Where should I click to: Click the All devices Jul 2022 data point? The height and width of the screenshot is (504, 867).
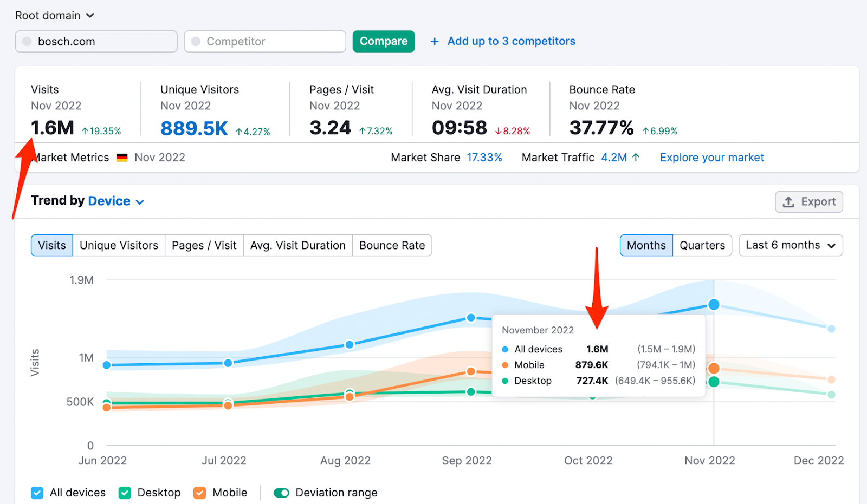tap(228, 363)
